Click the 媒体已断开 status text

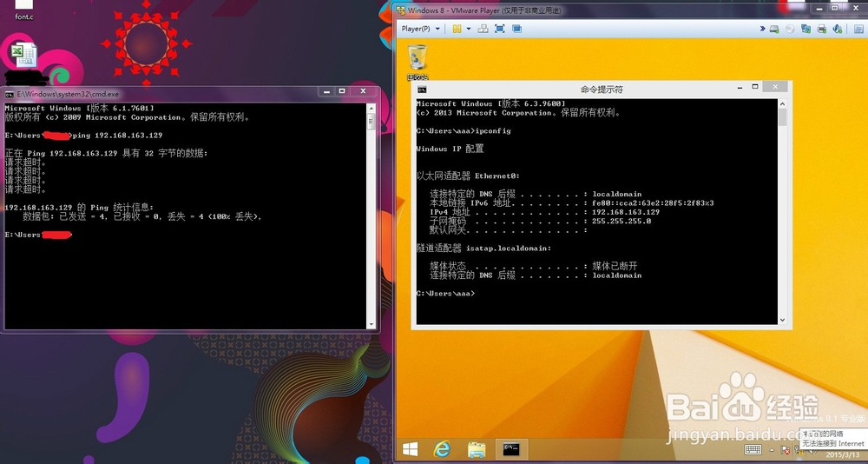coord(615,266)
